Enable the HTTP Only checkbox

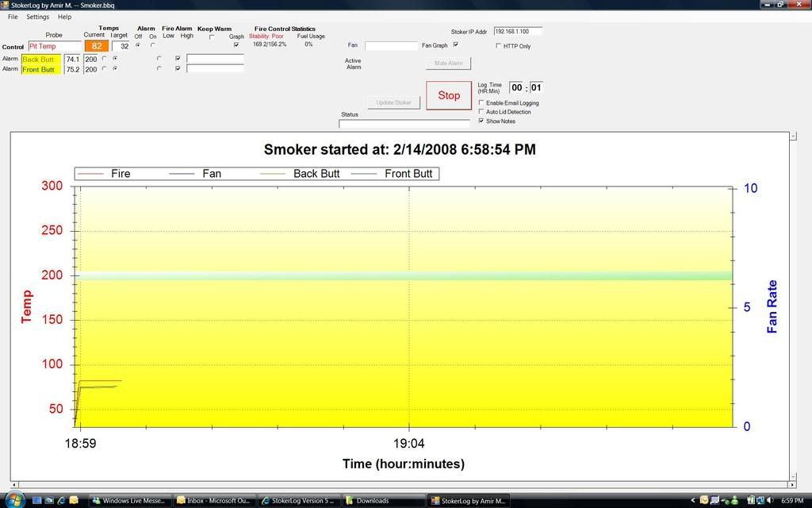[x=499, y=46]
